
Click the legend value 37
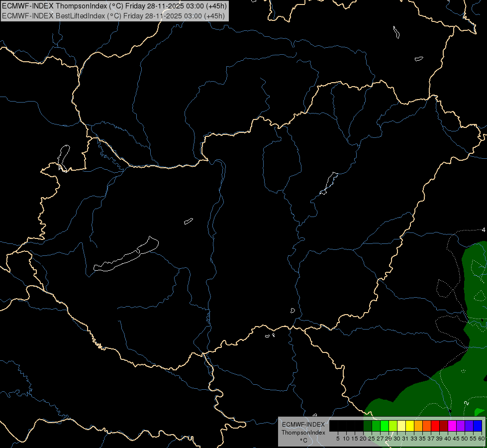click(431, 439)
